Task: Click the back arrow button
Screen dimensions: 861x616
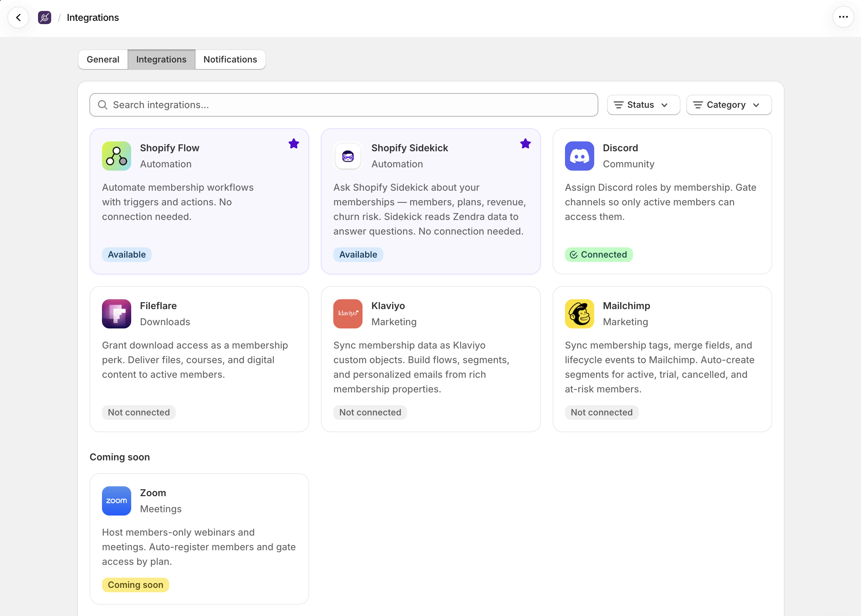Action: [18, 18]
